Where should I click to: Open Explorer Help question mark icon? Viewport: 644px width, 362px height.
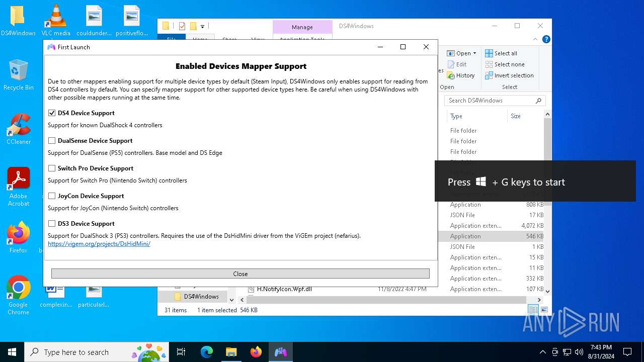click(x=546, y=39)
